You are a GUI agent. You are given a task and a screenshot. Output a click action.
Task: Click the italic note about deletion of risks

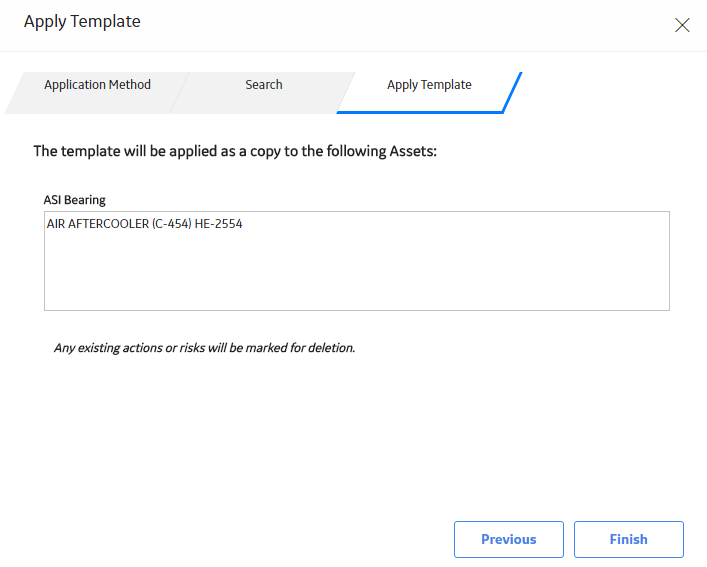click(x=204, y=348)
